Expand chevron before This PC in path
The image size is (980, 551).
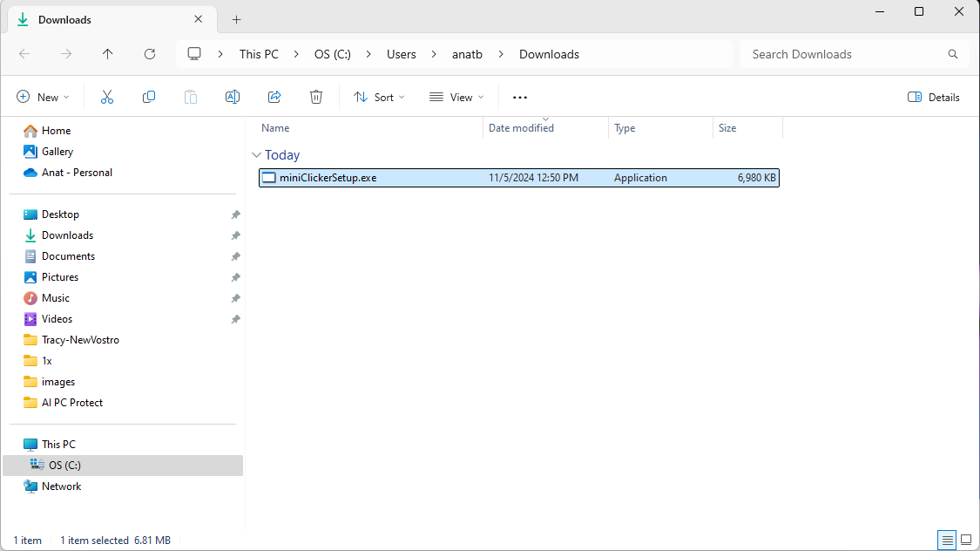pyautogui.click(x=220, y=54)
